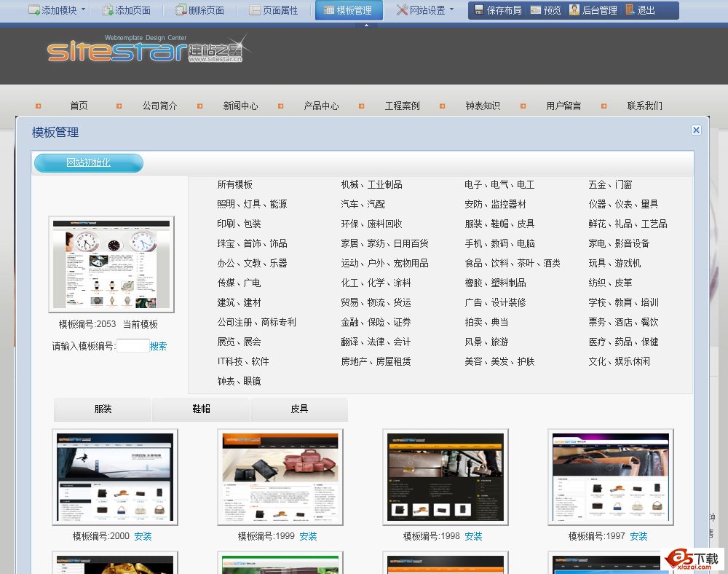Click the 添加模块 toolbar icon

point(35,10)
